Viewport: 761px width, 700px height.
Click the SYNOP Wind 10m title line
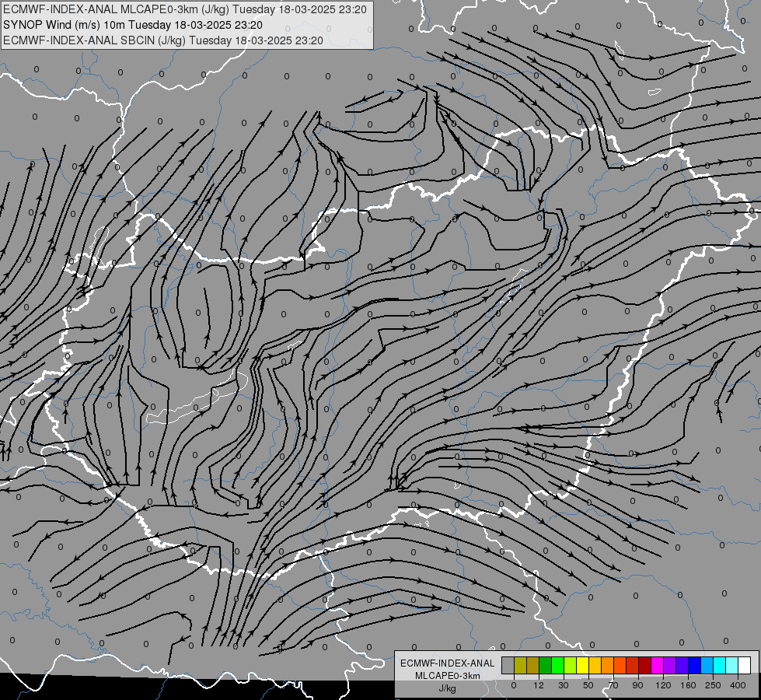[x=132, y=25]
